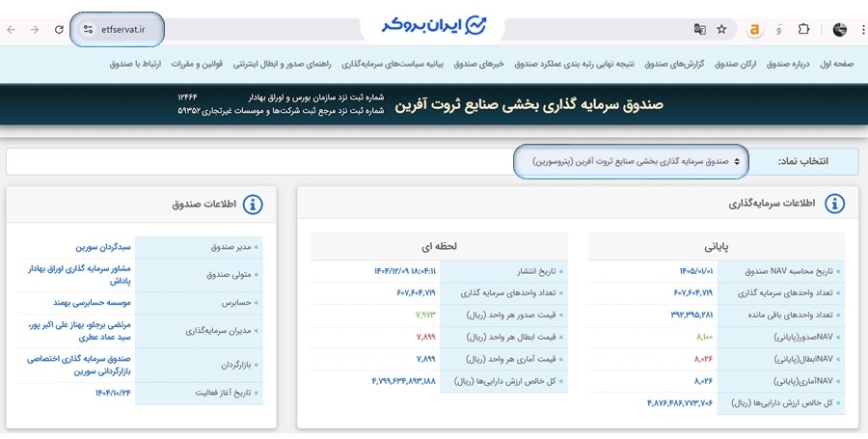Click fund manager link سبدگردان سورین

(x=103, y=247)
